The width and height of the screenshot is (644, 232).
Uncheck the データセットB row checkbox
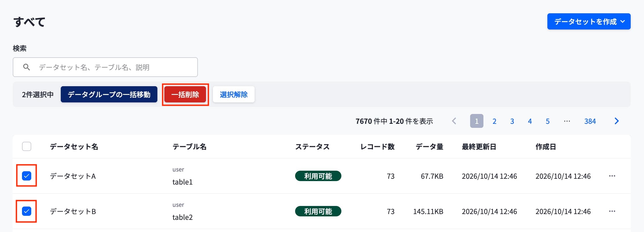[x=27, y=211]
